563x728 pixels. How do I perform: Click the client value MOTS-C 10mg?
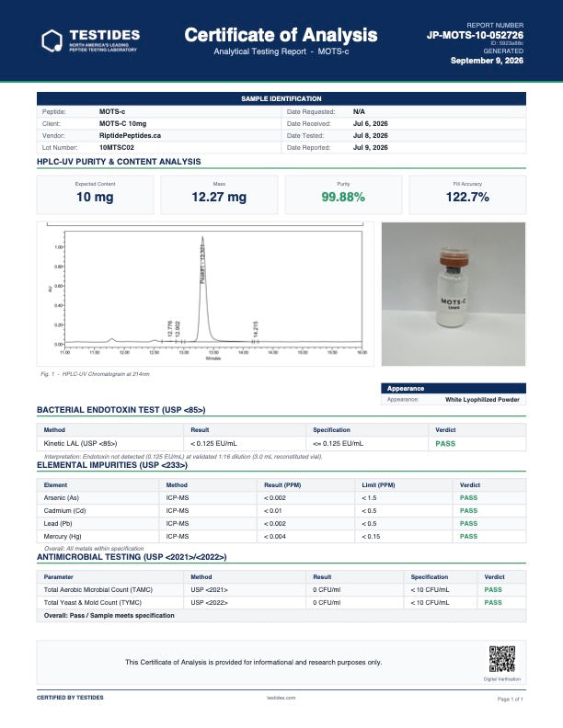(x=122, y=123)
